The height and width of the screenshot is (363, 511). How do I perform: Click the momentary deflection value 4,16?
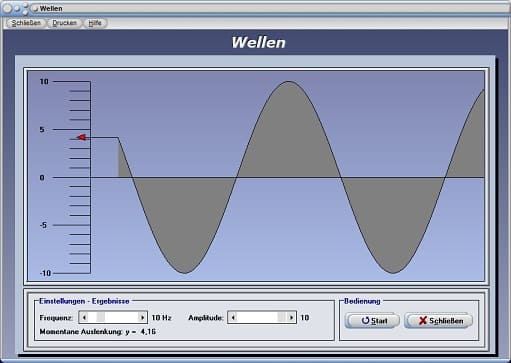(x=148, y=332)
